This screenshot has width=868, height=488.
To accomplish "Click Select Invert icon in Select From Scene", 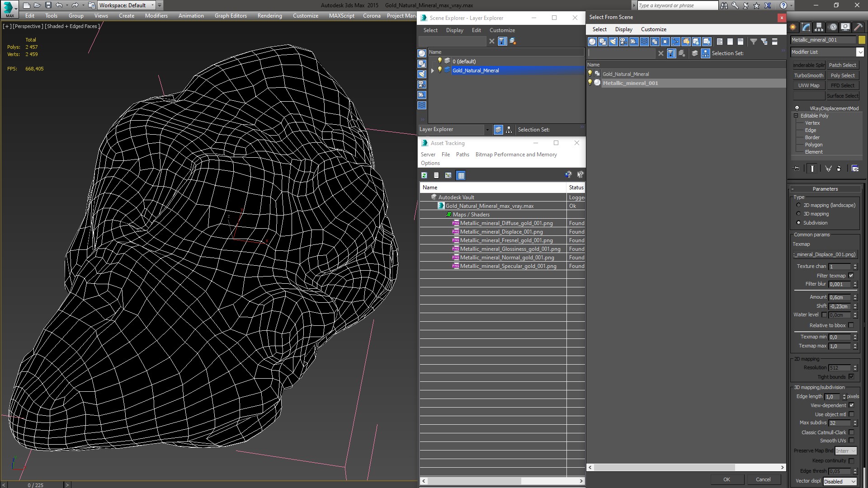I will [741, 42].
